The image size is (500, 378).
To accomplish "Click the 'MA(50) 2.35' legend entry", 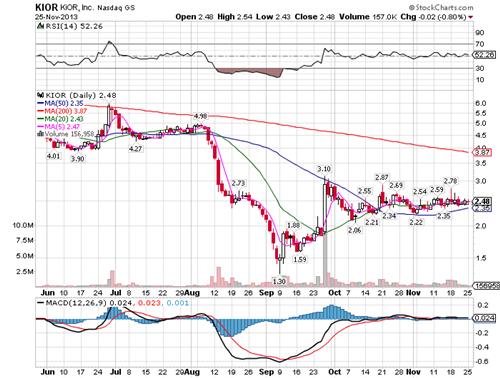I will point(60,103).
